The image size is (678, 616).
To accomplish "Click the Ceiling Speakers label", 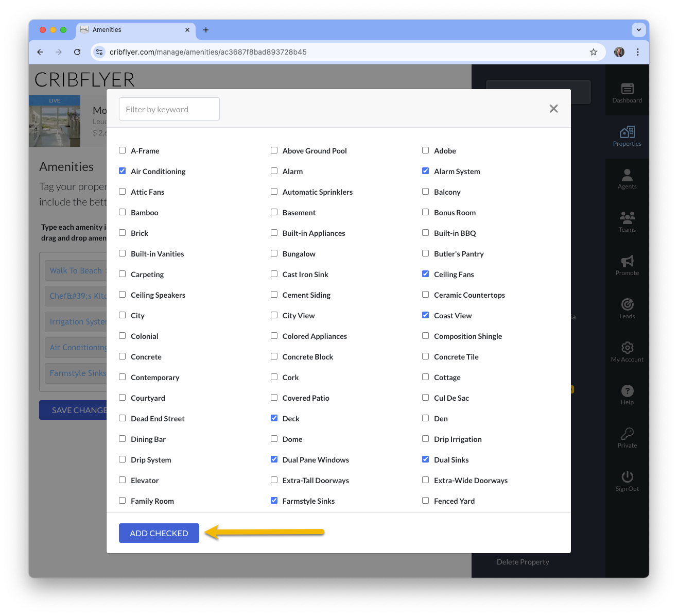I will [158, 295].
